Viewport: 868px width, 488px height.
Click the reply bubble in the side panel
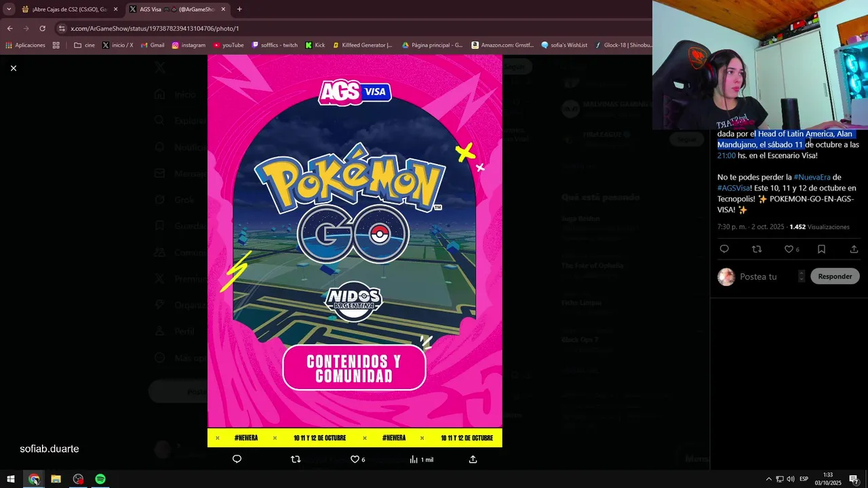coord(724,249)
